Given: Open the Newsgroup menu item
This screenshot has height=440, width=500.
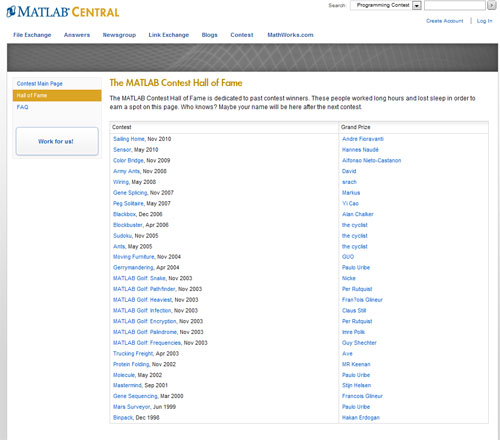Looking at the screenshot, I should coord(119,35).
